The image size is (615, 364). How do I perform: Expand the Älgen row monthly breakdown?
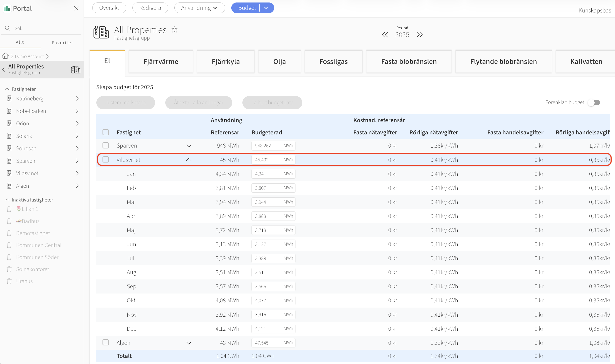pos(189,343)
